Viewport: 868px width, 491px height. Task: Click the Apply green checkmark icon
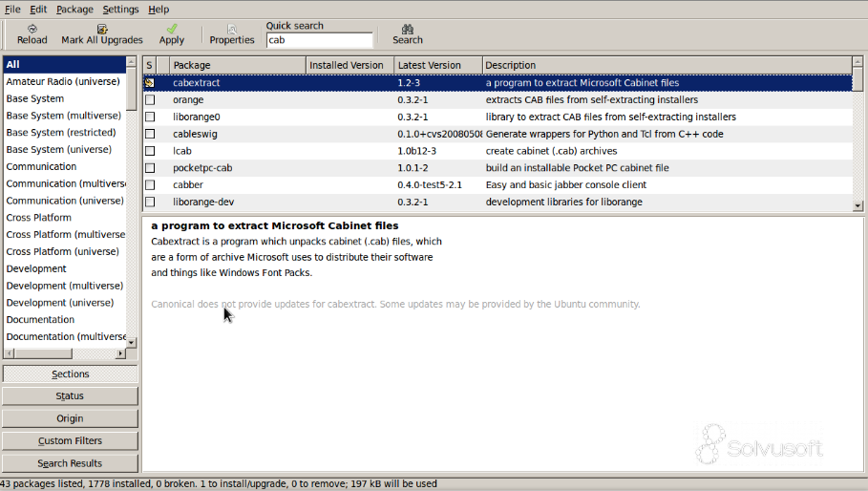click(x=172, y=29)
